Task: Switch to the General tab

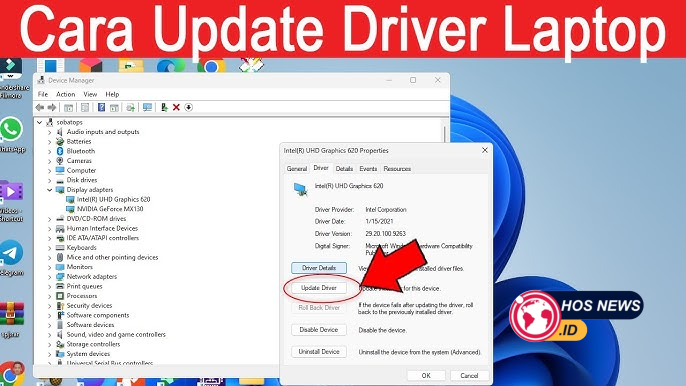Action: 297,168
